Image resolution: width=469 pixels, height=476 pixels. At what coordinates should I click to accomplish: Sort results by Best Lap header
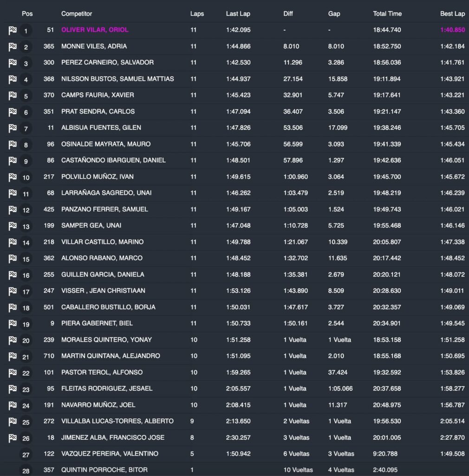452,13
